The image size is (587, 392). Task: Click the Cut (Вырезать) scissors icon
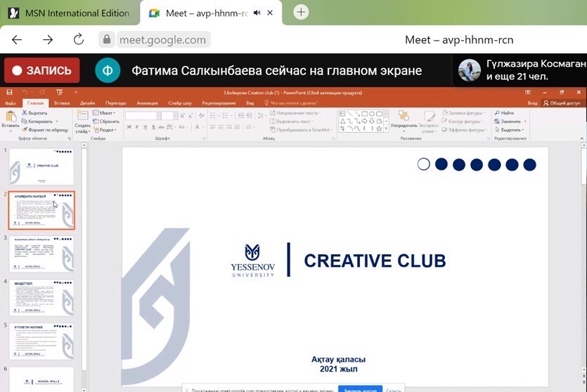[x=25, y=112]
